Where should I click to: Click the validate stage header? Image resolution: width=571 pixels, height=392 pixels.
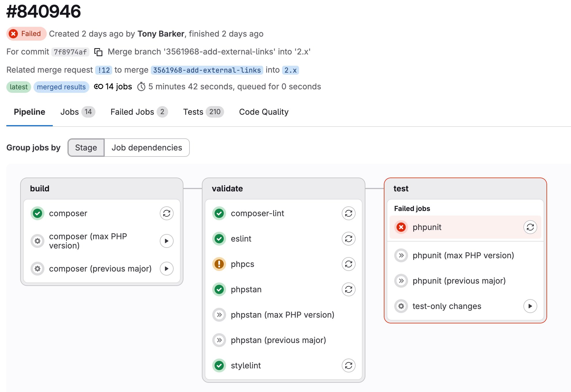(x=227, y=189)
